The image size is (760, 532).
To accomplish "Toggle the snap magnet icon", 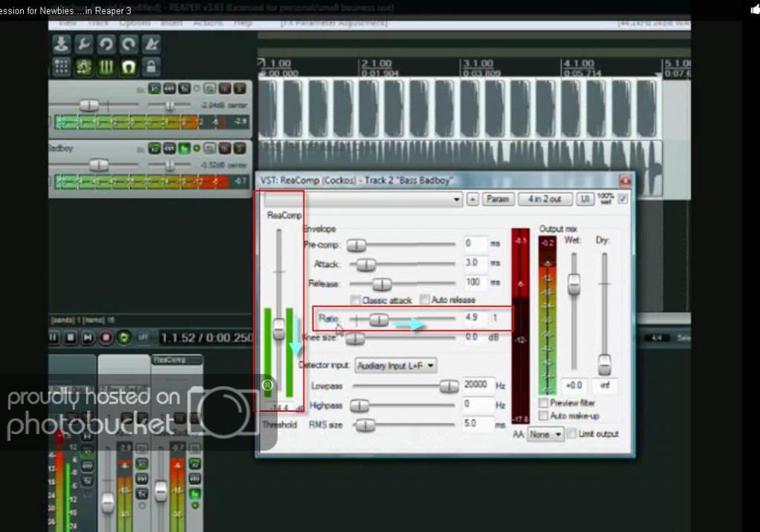I will 128,67.
